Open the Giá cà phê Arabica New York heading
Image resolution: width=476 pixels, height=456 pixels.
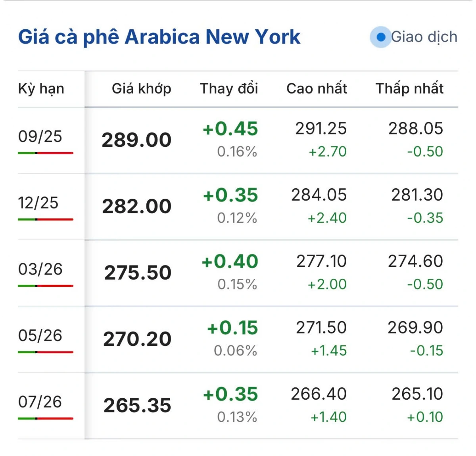click(159, 37)
